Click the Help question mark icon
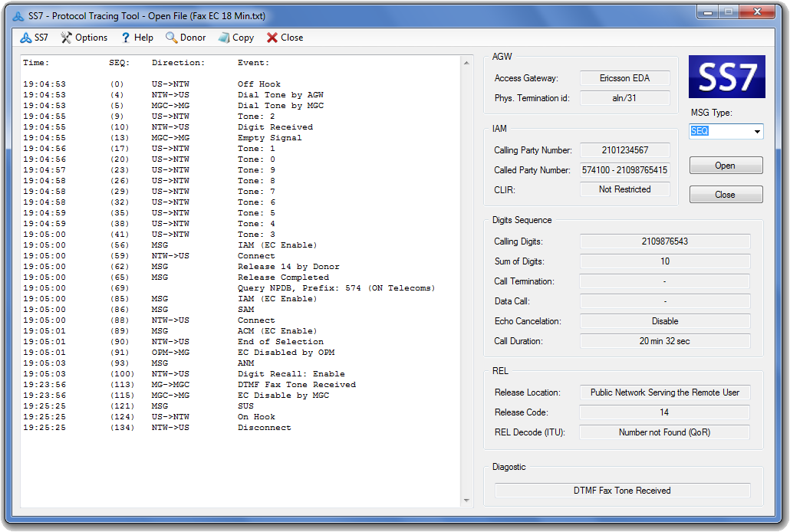790x532 pixels. coord(125,38)
